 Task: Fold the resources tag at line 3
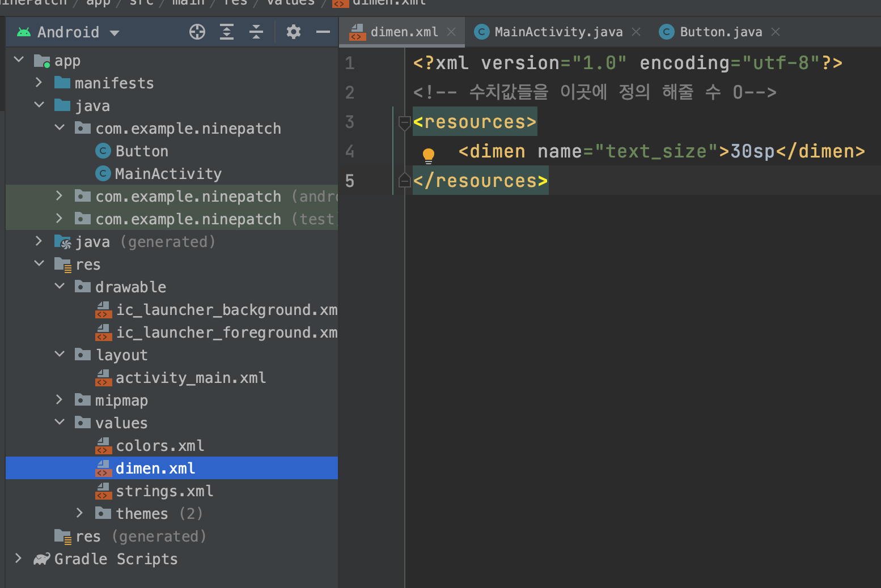[x=404, y=122]
